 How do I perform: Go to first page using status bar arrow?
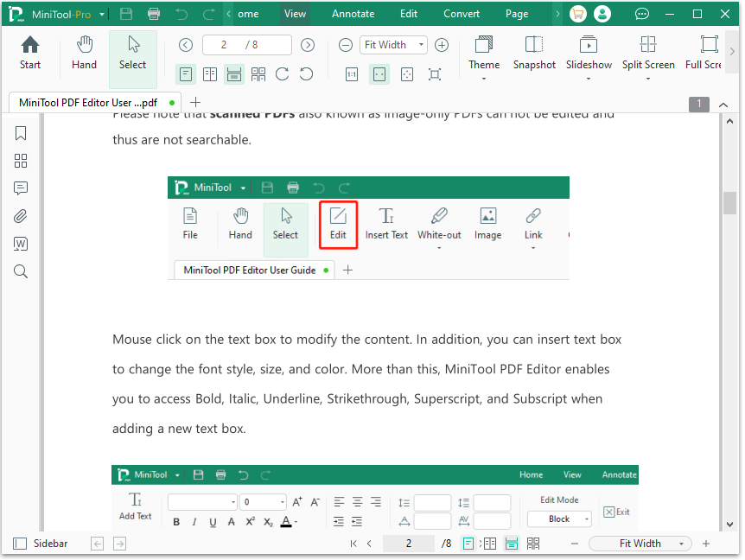tap(353, 544)
